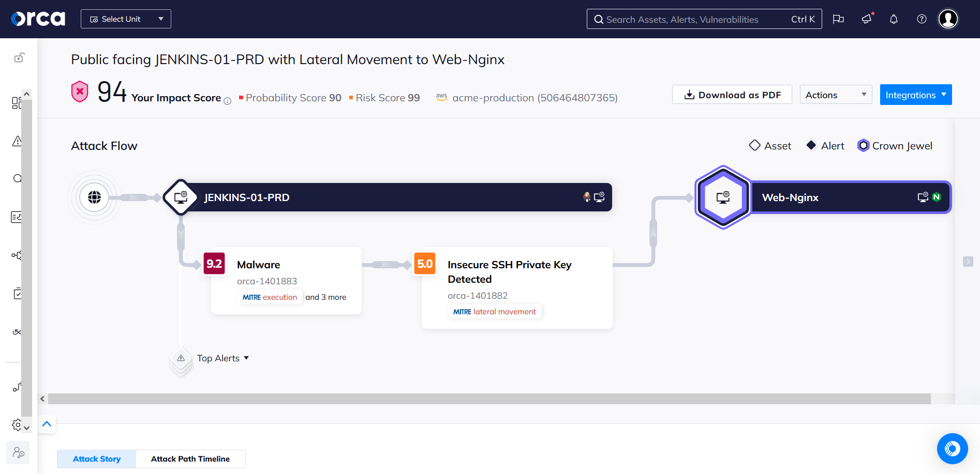Click the Asset legend item
The height and width of the screenshot is (474, 980).
click(x=770, y=146)
